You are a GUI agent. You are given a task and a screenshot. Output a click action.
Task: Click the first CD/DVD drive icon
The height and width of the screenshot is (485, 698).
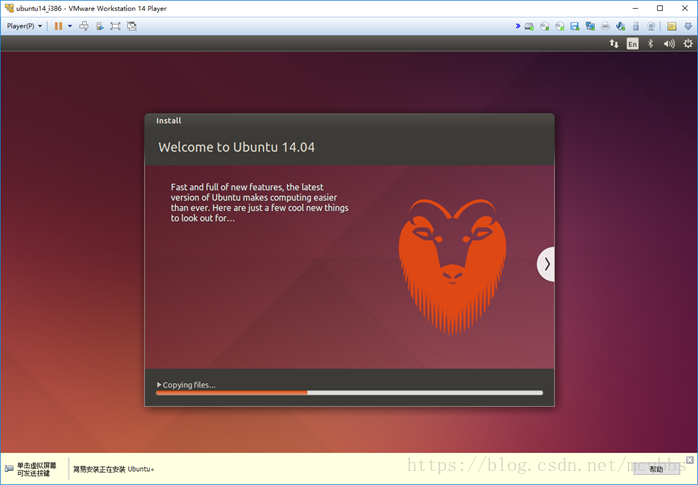click(544, 26)
